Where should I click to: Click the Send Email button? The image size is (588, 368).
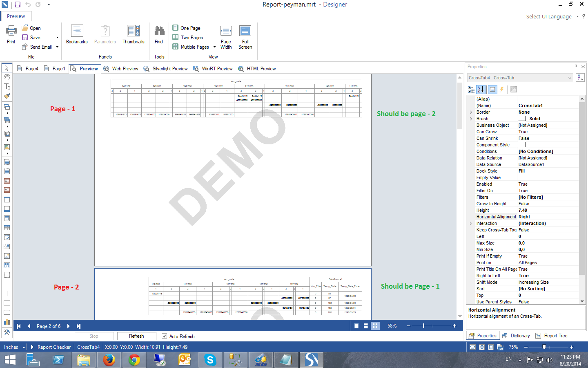click(37, 47)
